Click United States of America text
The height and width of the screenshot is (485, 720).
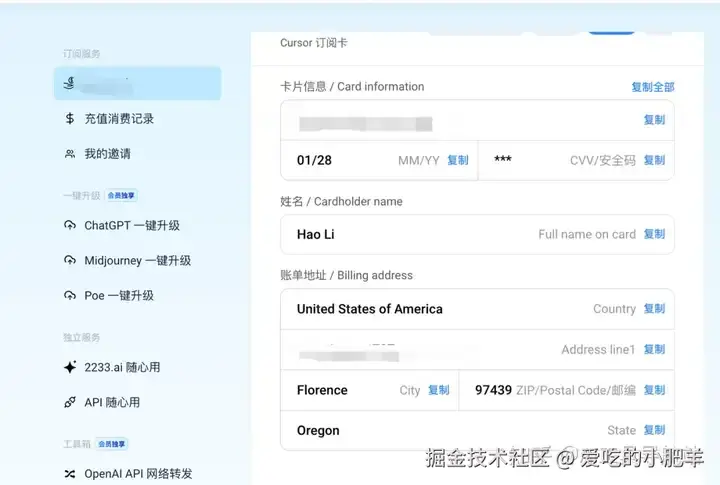pos(370,309)
